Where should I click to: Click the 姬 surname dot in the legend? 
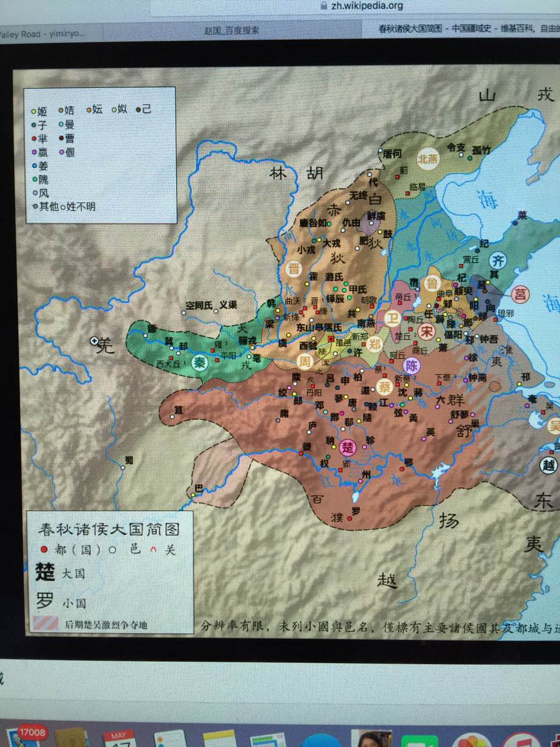click(x=34, y=111)
